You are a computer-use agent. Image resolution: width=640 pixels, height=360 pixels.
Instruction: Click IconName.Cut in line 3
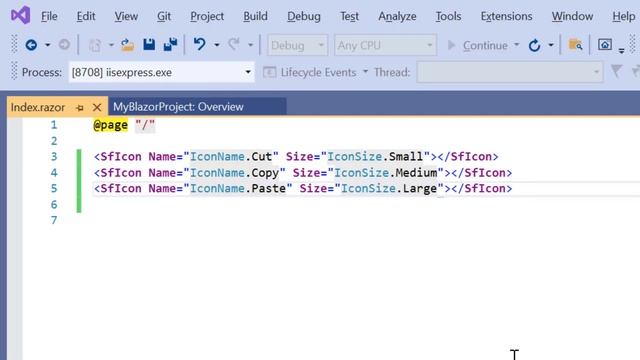pyautogui.click(x=231, y=157)
